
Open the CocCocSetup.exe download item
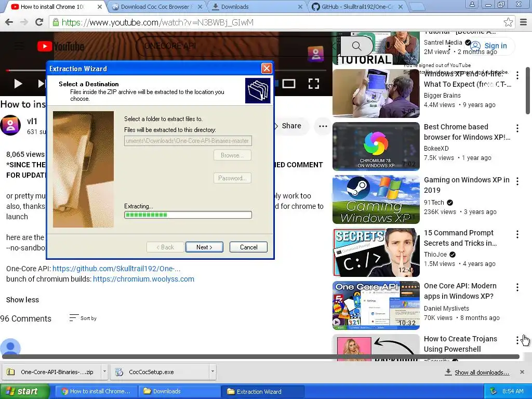159,372
